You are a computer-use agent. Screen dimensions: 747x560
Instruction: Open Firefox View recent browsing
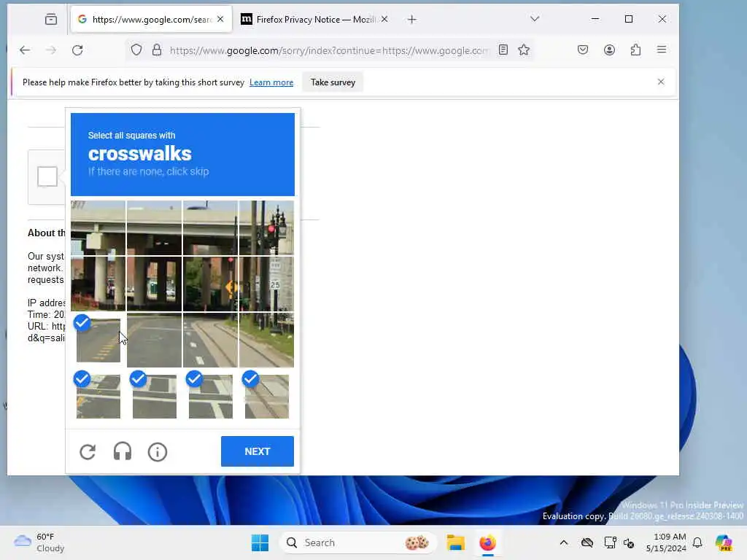(51, 20)
